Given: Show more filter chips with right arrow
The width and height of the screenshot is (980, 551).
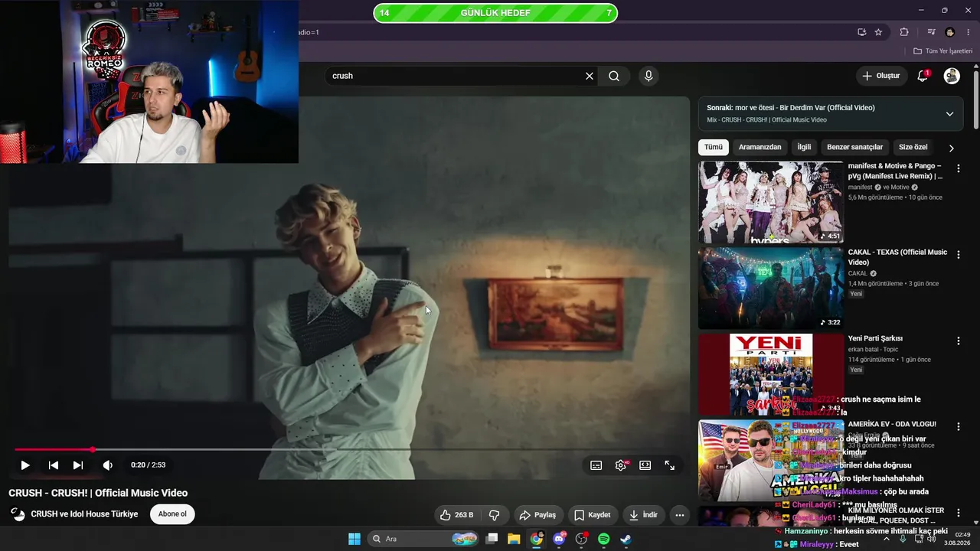Looking at the screenshot, I should 952,148.
